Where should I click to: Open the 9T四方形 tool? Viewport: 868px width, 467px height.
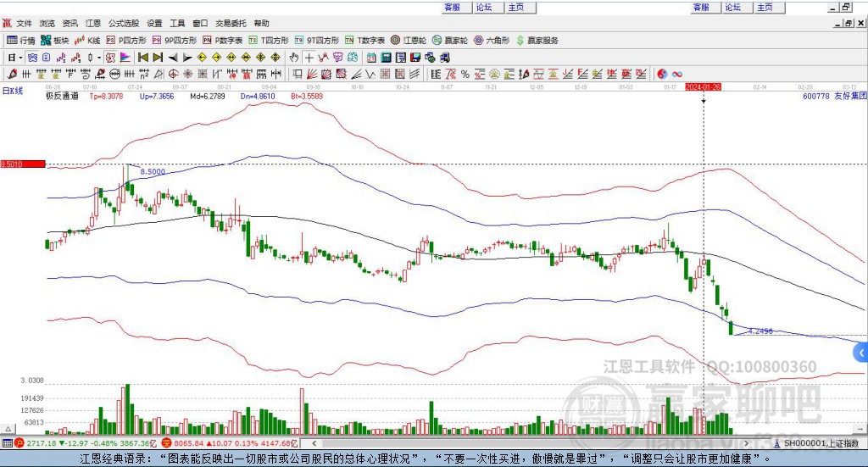click(x=317, y=41)
